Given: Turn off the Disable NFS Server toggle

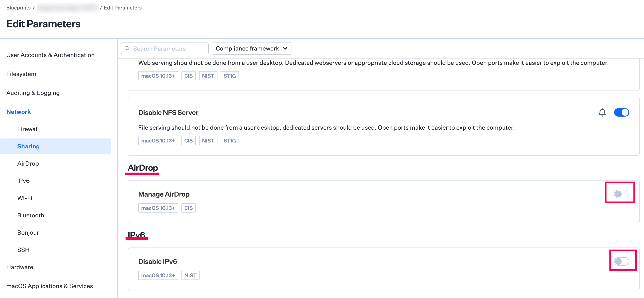Looking at the screenshot, I should point(621,113).
